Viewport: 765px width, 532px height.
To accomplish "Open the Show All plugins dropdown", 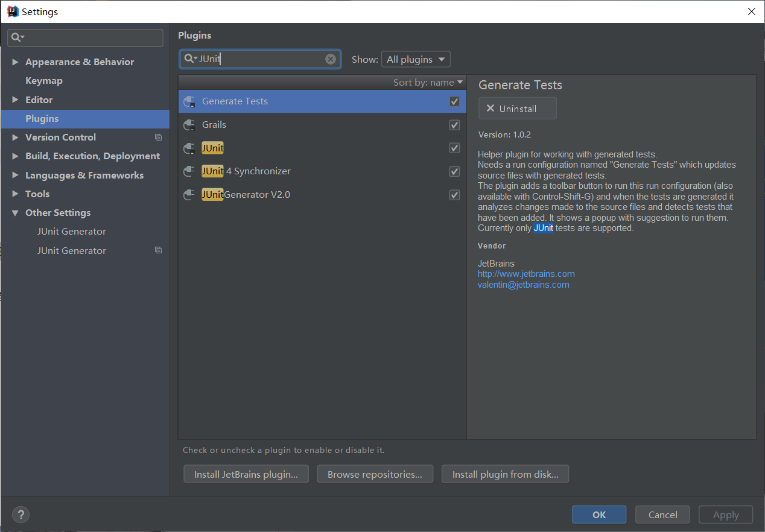I will pos(416,59).
